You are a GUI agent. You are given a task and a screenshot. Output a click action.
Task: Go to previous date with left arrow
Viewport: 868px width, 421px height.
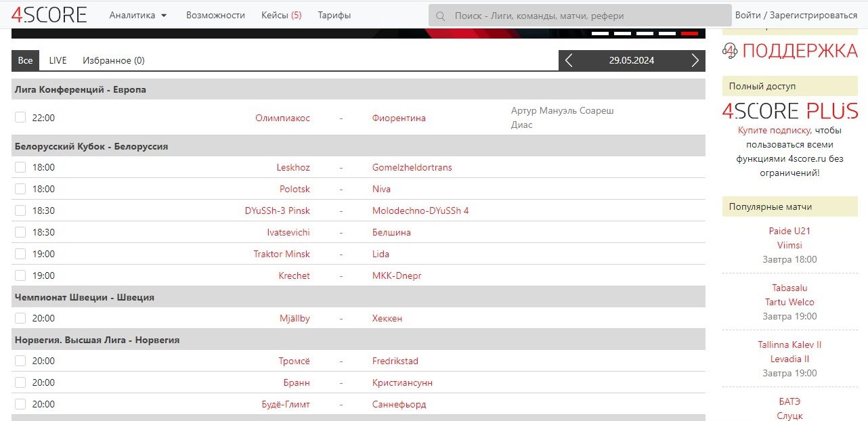click(x=569, y=61)
